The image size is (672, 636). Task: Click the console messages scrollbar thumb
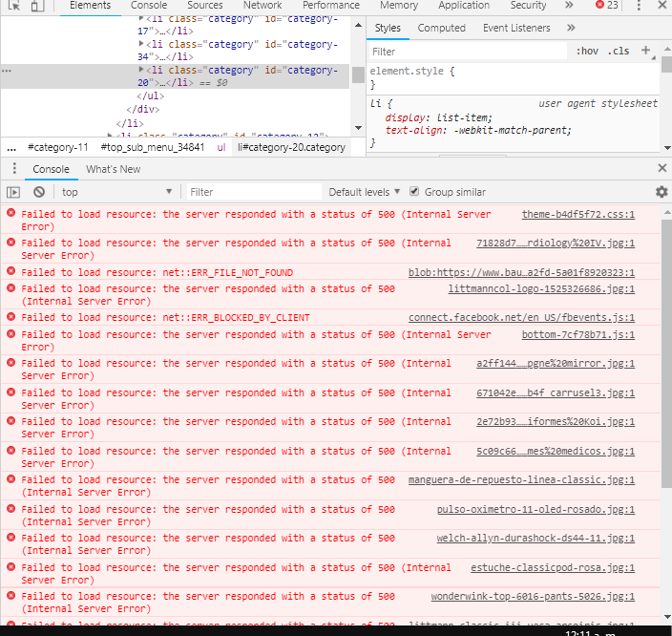666,351
